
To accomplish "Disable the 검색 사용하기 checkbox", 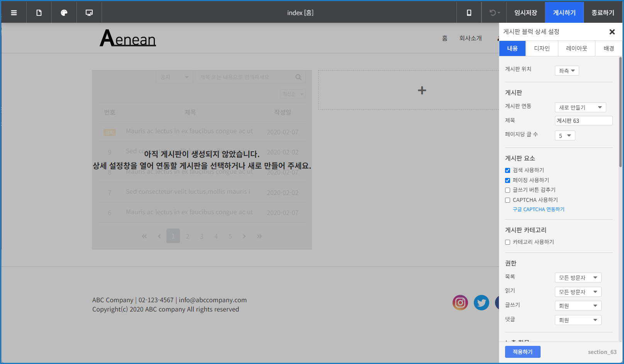I will coord(507,170).
